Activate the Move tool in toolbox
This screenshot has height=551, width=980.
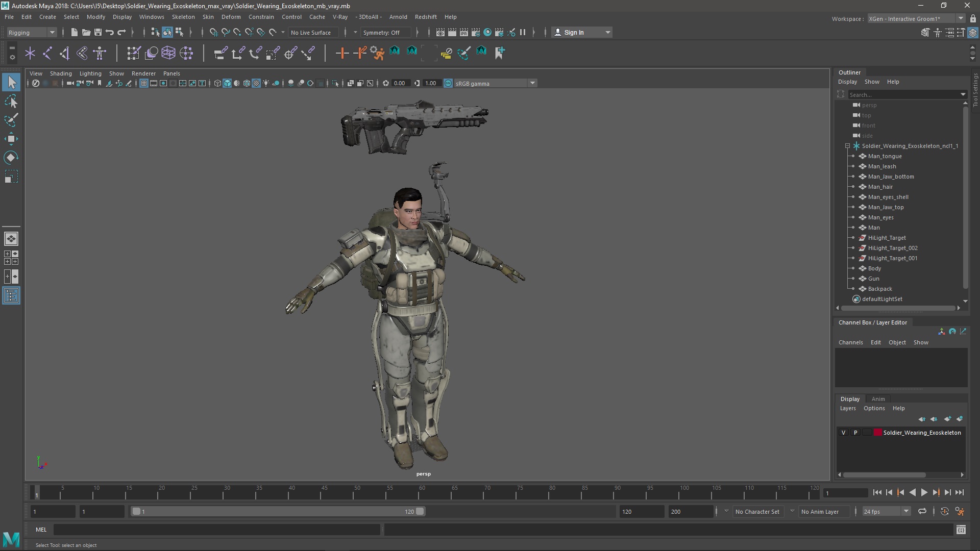pyautogui.click(x=11, y=139)
